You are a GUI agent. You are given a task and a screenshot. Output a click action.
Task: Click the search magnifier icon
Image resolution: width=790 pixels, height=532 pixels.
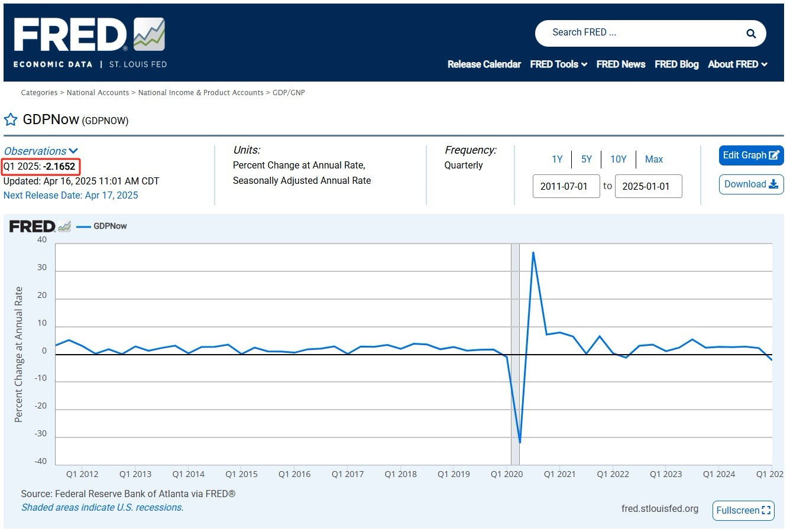(751, 33)
